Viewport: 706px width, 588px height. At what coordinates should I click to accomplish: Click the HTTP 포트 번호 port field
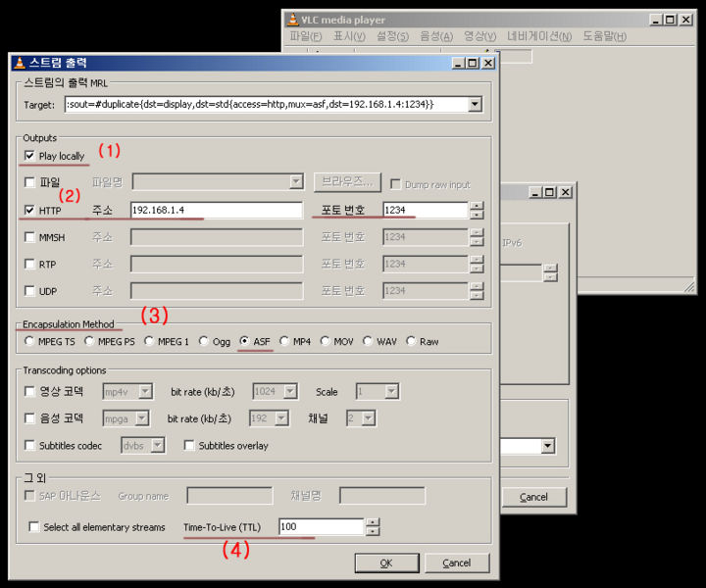coord(425,210)
